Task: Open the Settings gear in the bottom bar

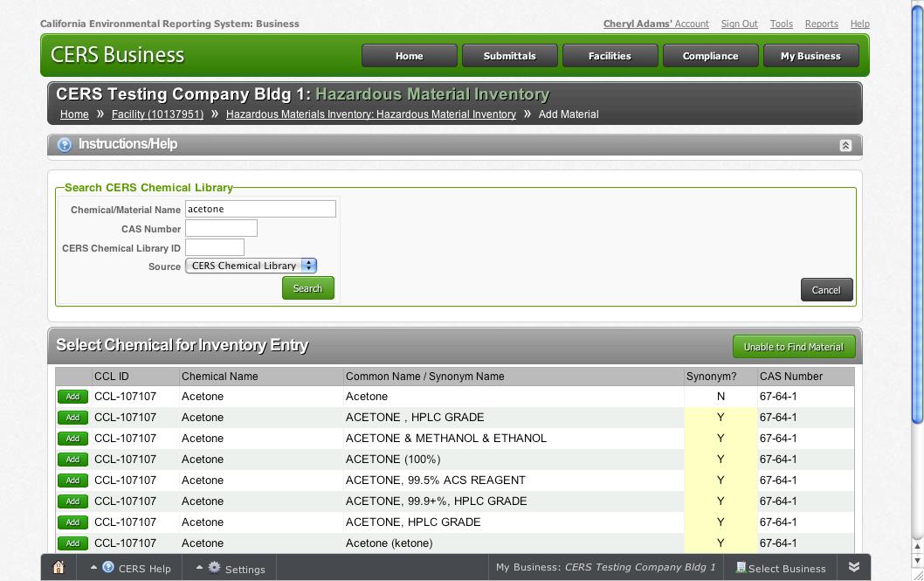Action: coord(214,567)
